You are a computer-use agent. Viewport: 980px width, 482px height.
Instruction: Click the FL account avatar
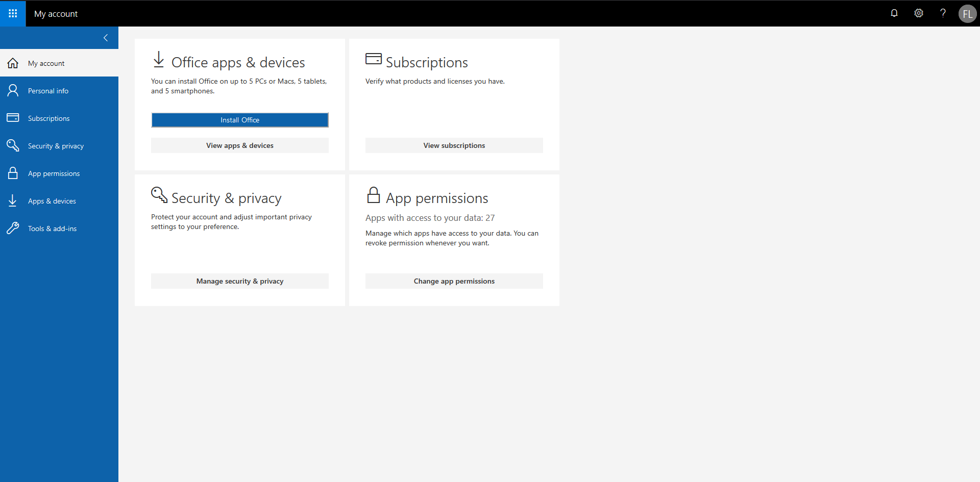[967, 13]
